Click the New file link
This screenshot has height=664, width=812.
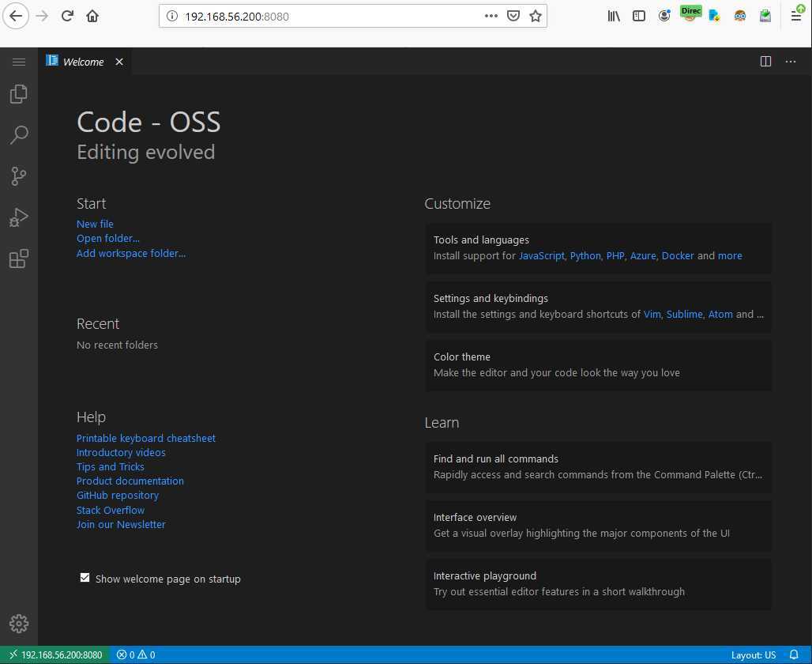click(x=95, y=224)
